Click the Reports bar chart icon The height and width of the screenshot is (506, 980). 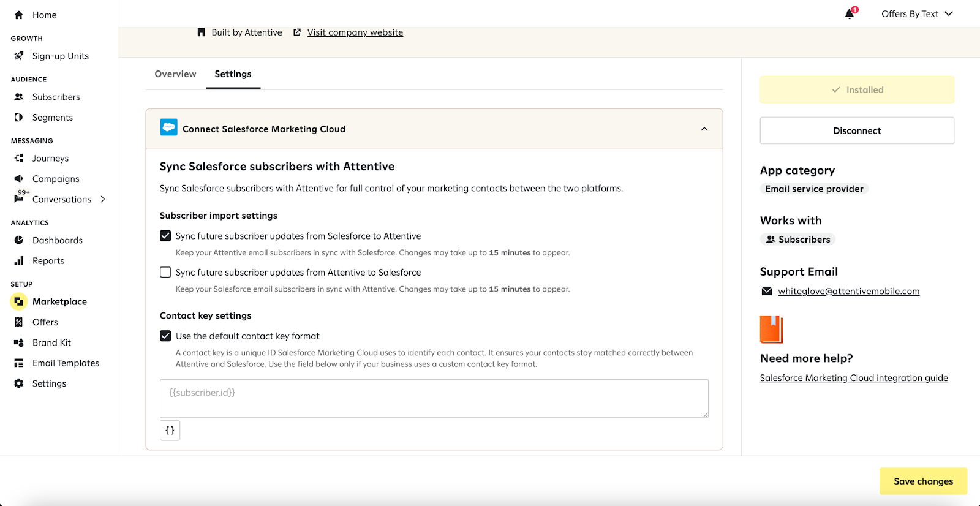pos(19,261)
